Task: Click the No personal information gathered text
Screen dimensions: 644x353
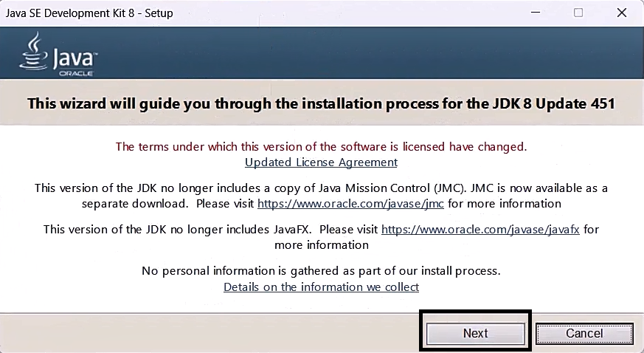Action: 321,271
